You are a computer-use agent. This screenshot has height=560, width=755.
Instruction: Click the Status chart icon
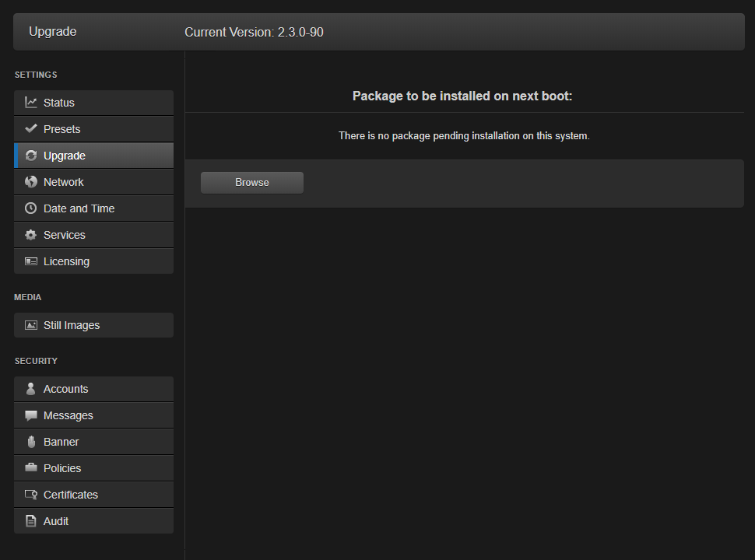point(31,103)
